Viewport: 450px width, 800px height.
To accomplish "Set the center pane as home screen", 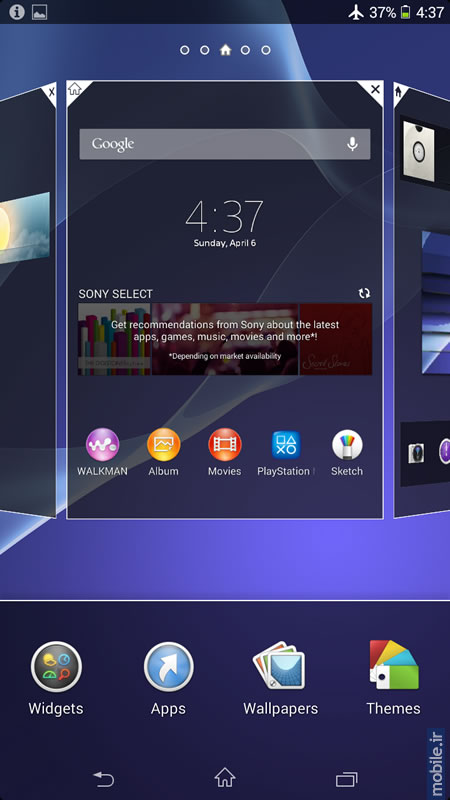I will coord(75,89).
